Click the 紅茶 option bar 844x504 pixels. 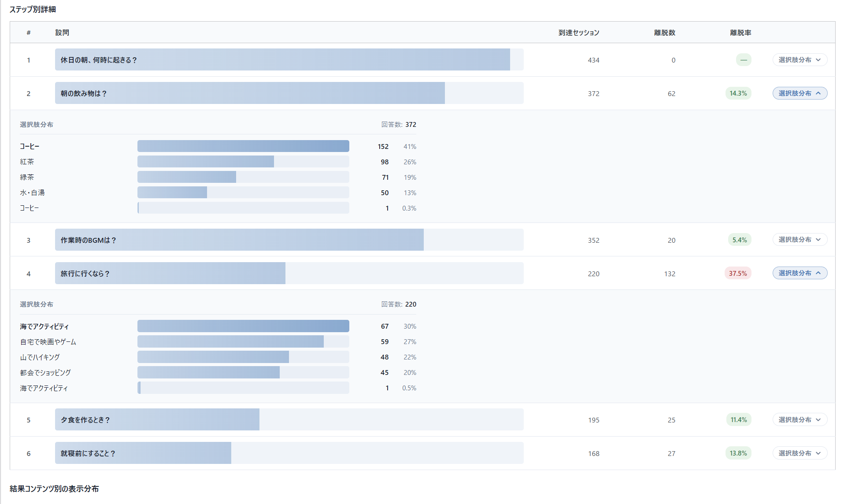[243, 162]
